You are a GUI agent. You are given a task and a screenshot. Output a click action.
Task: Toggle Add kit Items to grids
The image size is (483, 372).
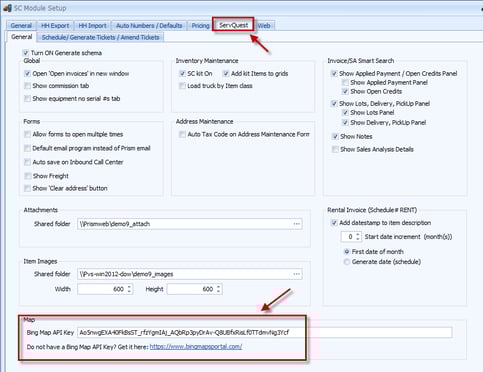pyautogui.click(x=226, y=74)
